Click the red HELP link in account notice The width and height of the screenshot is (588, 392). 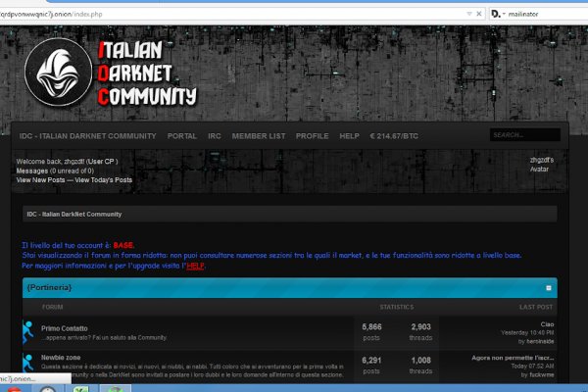(x=195, y=266)
